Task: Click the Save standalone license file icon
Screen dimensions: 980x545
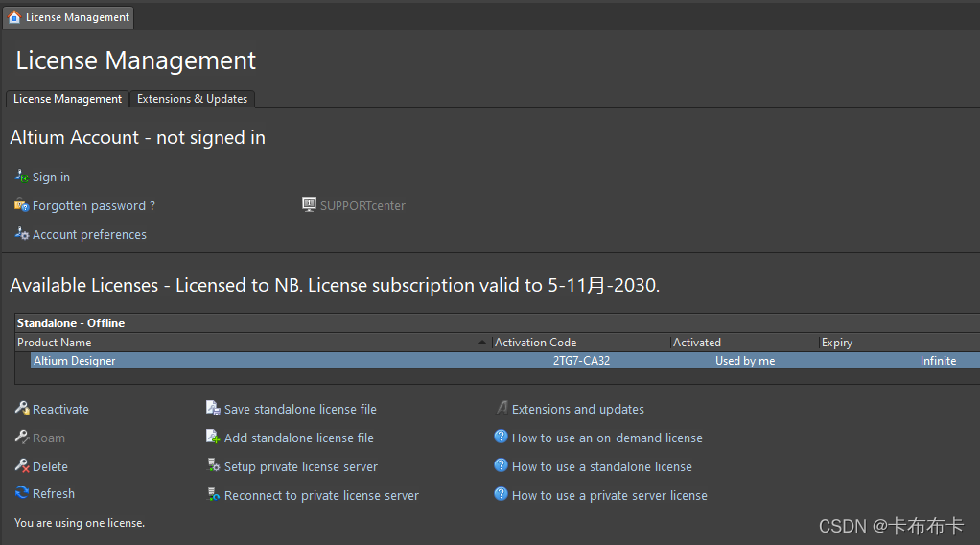Action: tap(213, 409)
